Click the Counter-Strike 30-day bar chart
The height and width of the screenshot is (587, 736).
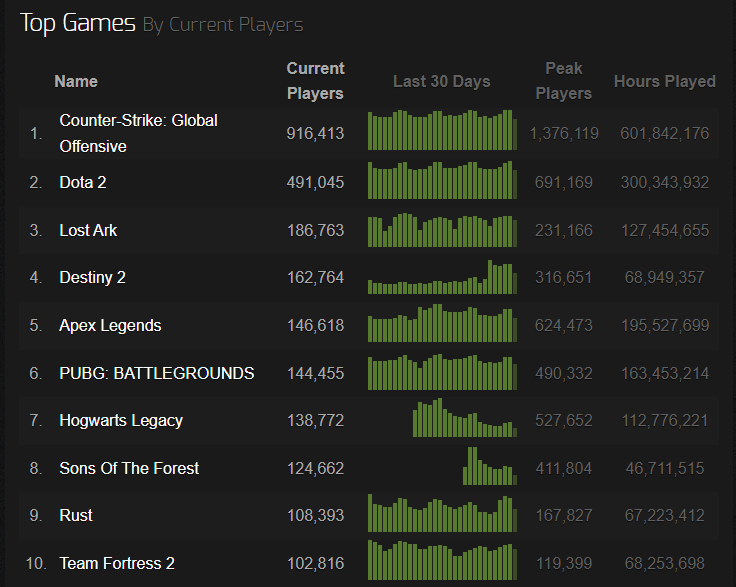tap(442, 130)
